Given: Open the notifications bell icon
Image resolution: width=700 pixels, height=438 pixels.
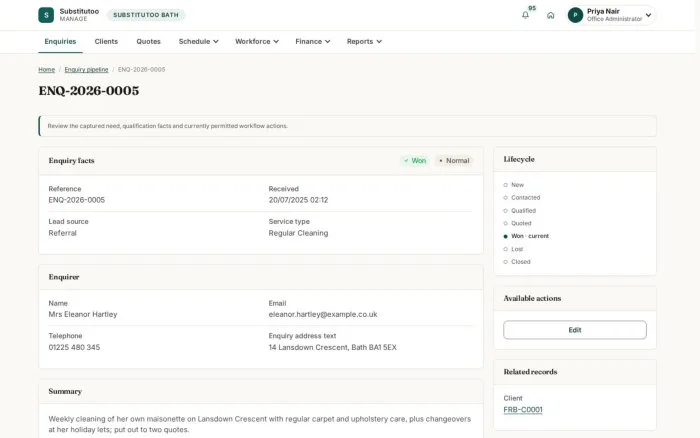Looking at the screenshot, I should point(525,15).
